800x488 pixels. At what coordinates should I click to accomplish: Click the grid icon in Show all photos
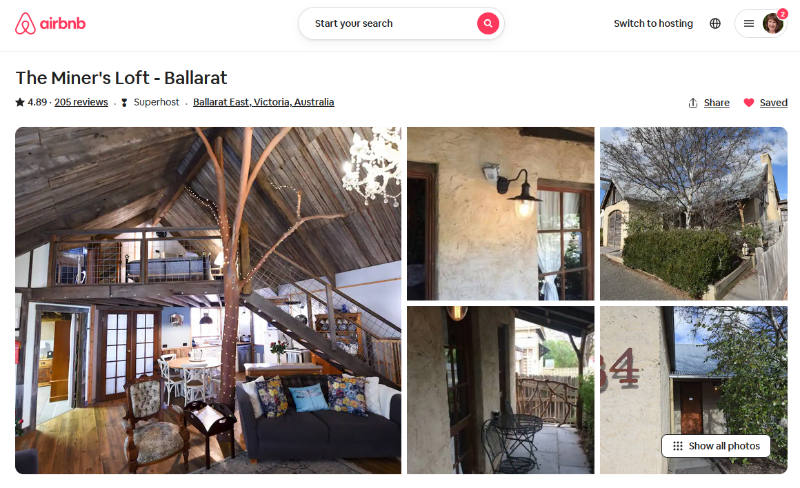pyautogui.click(x=678, y=446)
